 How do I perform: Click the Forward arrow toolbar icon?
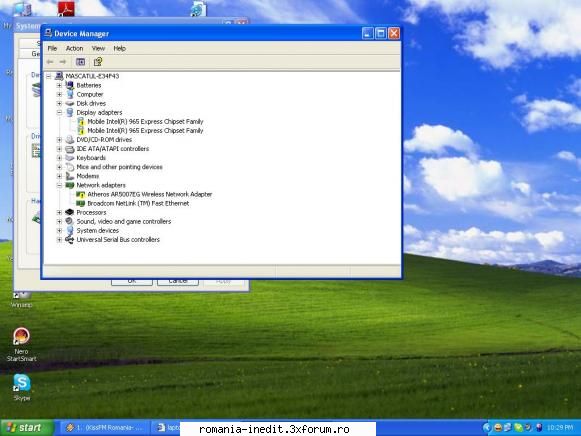click(63, 62)
